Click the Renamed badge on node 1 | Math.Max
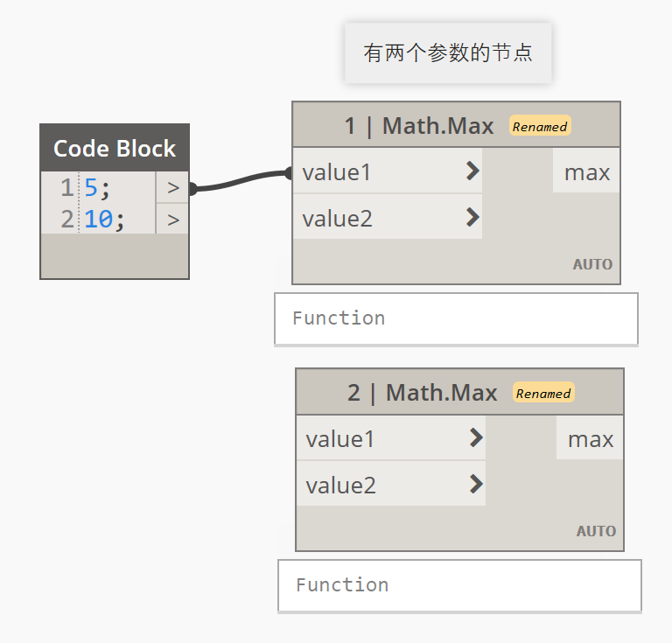 [x=540, y=126]
